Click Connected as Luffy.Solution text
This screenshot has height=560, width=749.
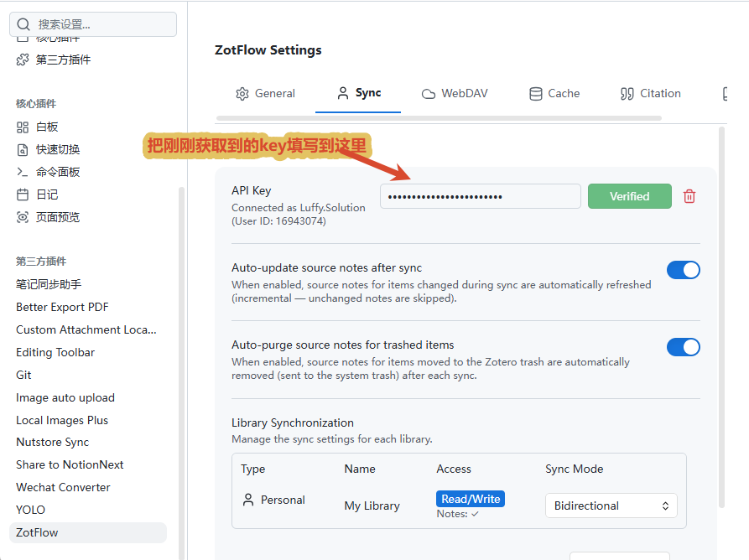click(x=299, y=208)
